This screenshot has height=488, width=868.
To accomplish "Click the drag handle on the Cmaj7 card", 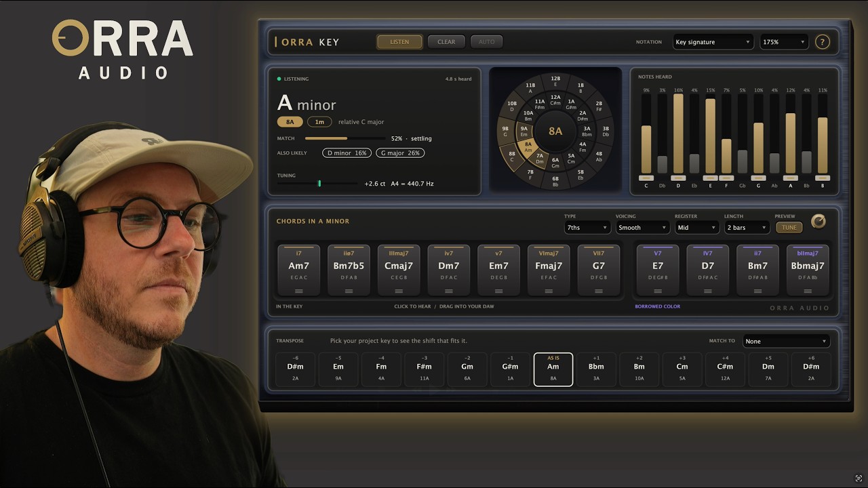I will (x=399, y=291).
